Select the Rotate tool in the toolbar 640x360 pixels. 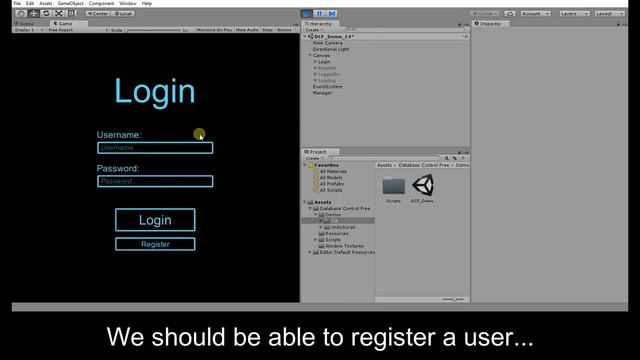[46, 13]
